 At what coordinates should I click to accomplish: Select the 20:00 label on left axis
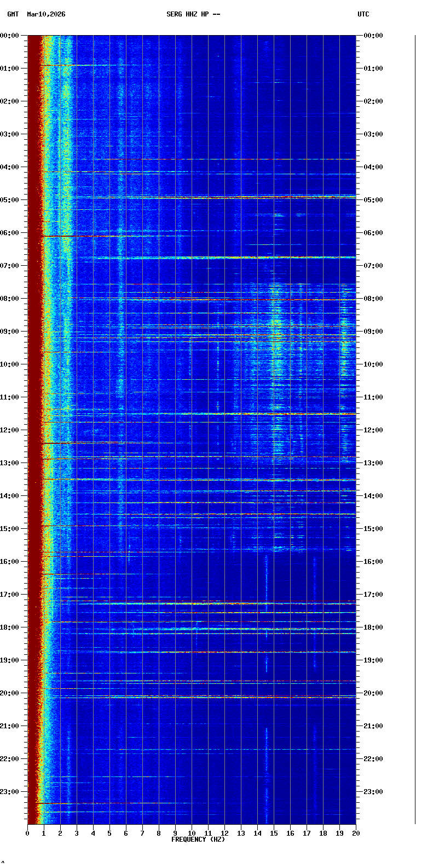click(x=10, y=693)
